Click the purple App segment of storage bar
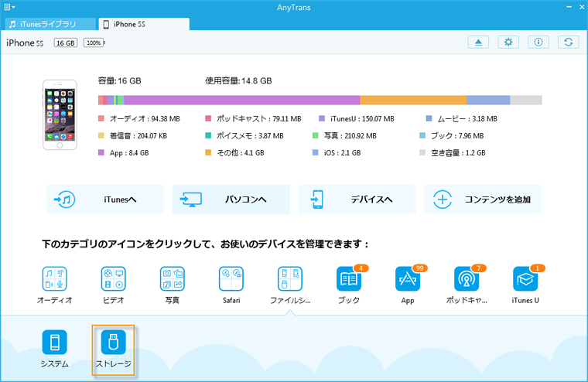Screen dimensions: 588x382 (242, 100)
